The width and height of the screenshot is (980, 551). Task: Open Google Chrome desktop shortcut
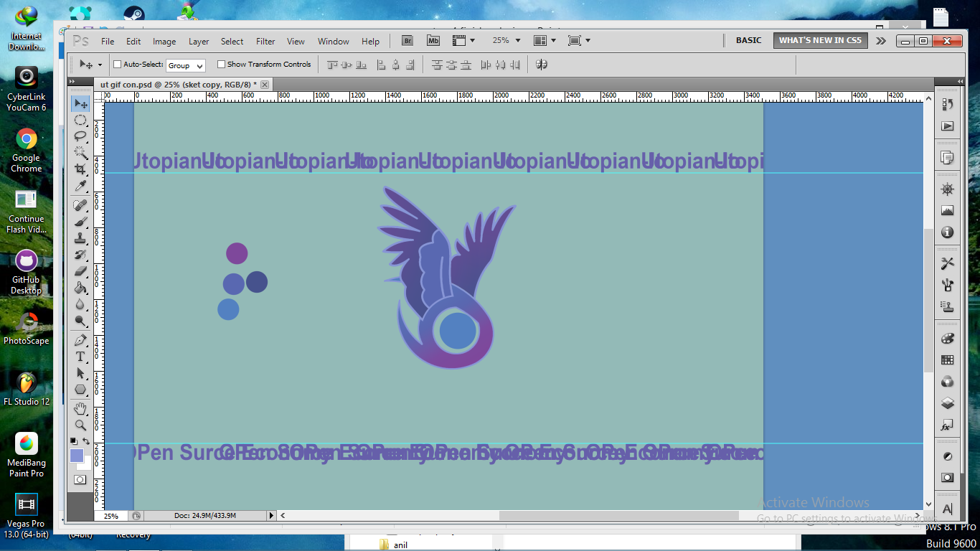coord(27,150)
